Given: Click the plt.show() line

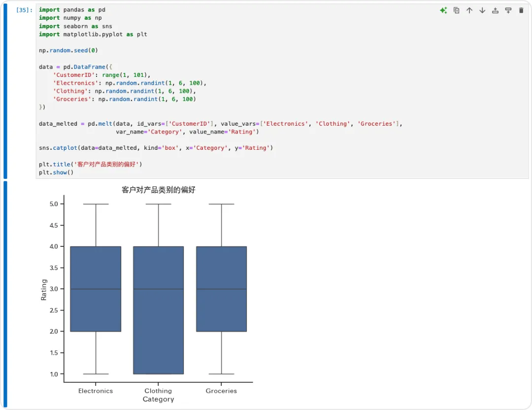Looking at the screenshot, I should pos(56,172).
